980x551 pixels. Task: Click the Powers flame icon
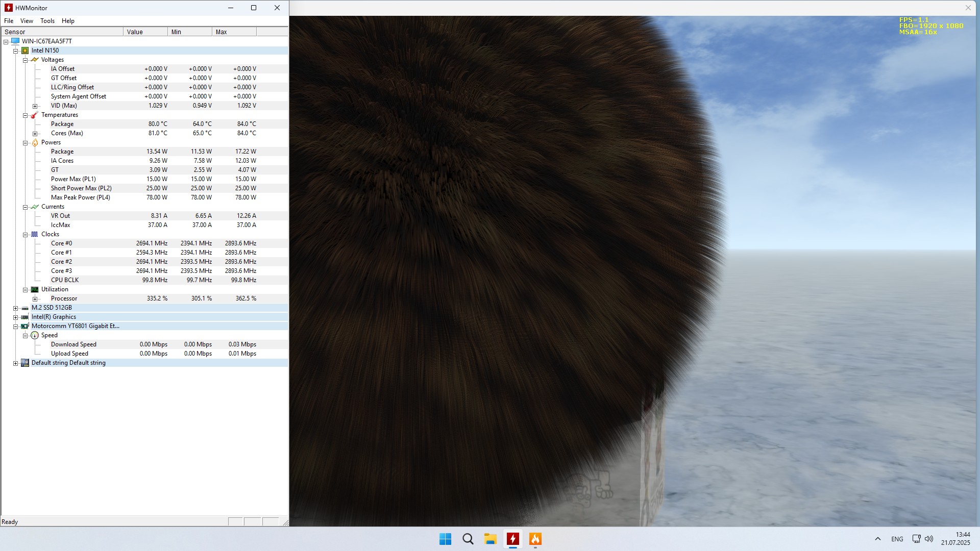click(35, 142)
